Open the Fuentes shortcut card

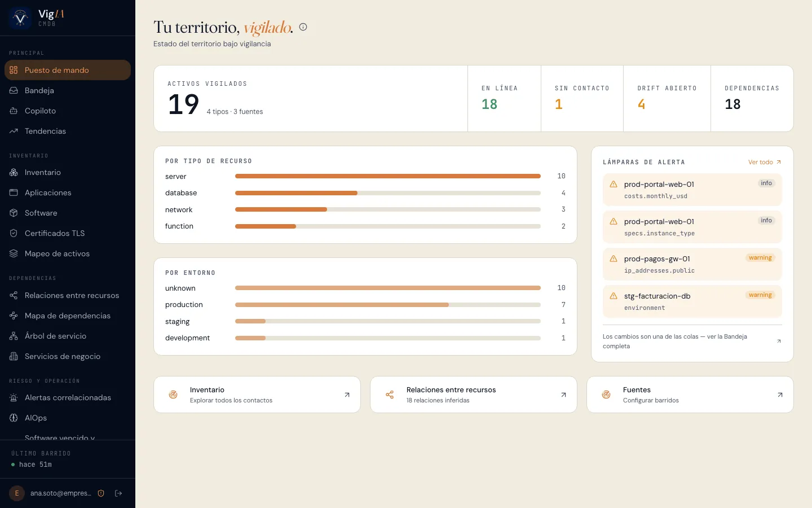[690, 395]
